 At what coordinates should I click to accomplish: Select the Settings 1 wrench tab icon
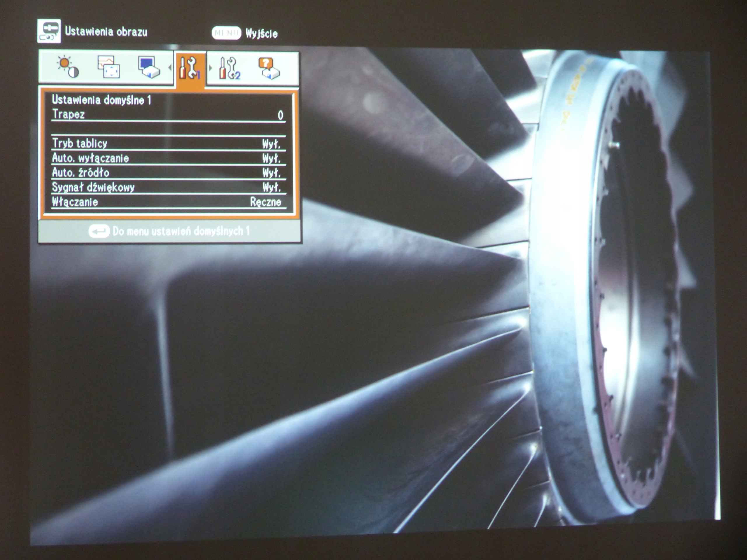pos(191,67)
